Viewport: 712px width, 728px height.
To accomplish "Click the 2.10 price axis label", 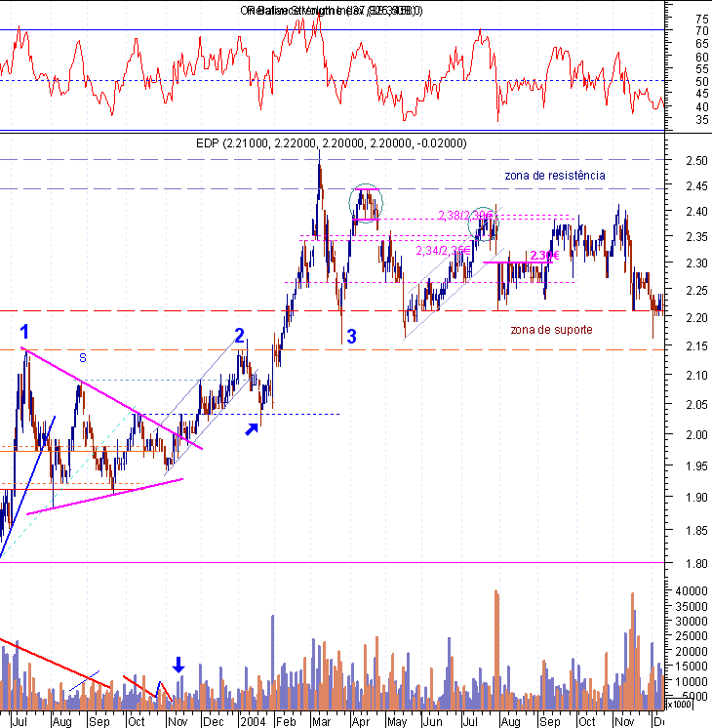I will [x=696, y=375].
